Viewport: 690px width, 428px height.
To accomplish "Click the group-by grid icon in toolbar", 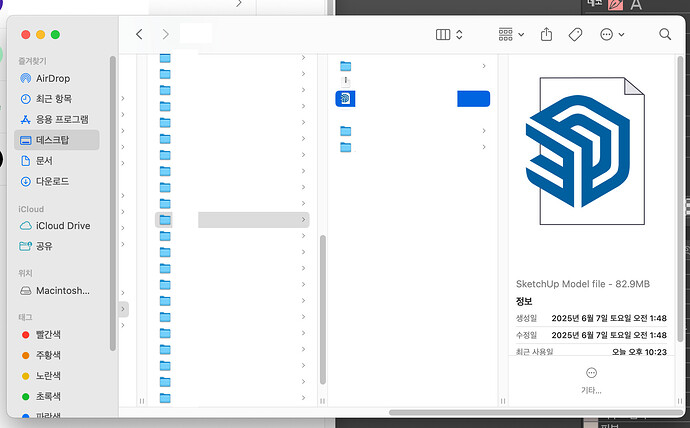I will (x=506, y=34).
